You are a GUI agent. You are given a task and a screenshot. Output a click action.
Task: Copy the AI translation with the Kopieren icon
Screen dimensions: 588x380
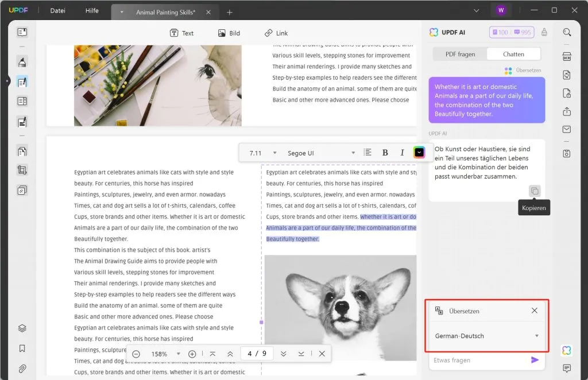pos(534,191)
